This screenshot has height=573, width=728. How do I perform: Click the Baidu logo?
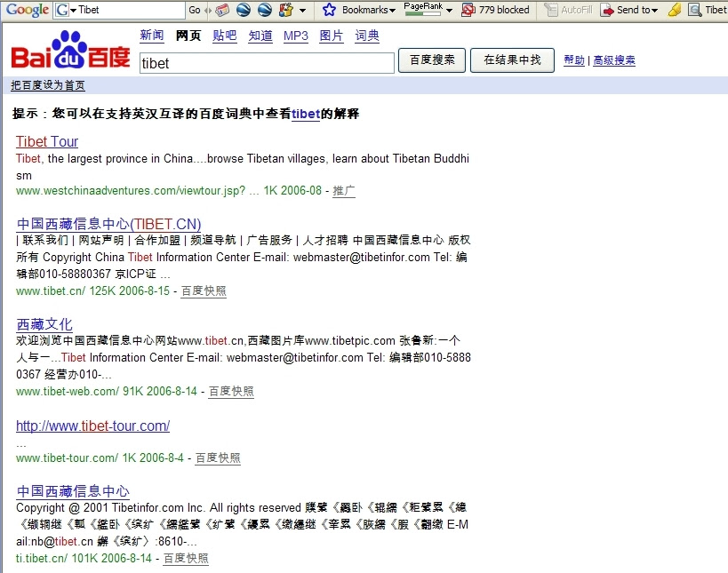tap(70, 50)
